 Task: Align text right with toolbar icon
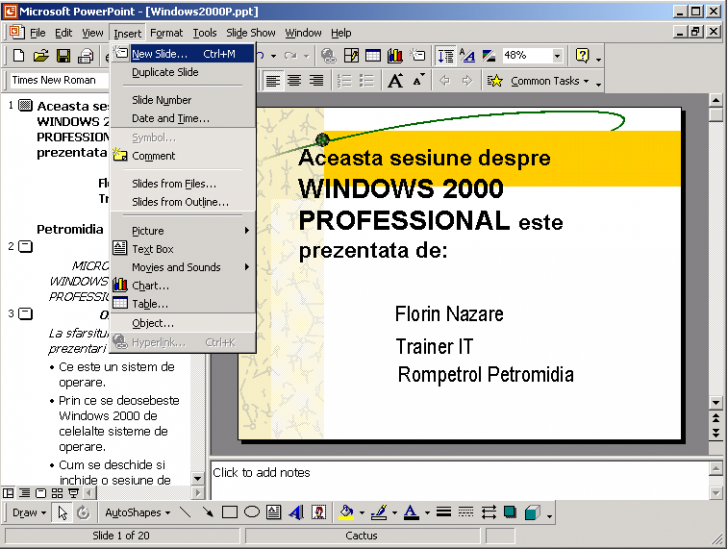317,81
